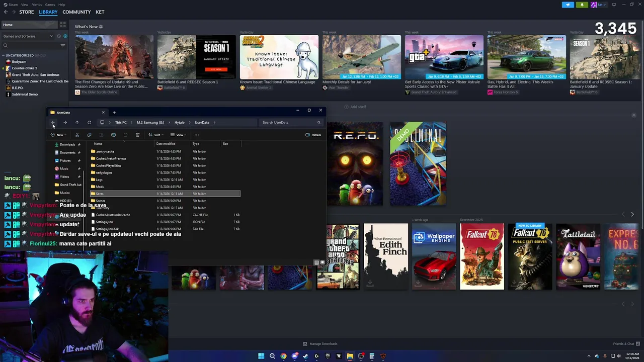Image resolution: width=644 pixels, height=362 pixels.
Task: Click Hytale in Explorer address breadcrumb
Action: pos(180,122)
